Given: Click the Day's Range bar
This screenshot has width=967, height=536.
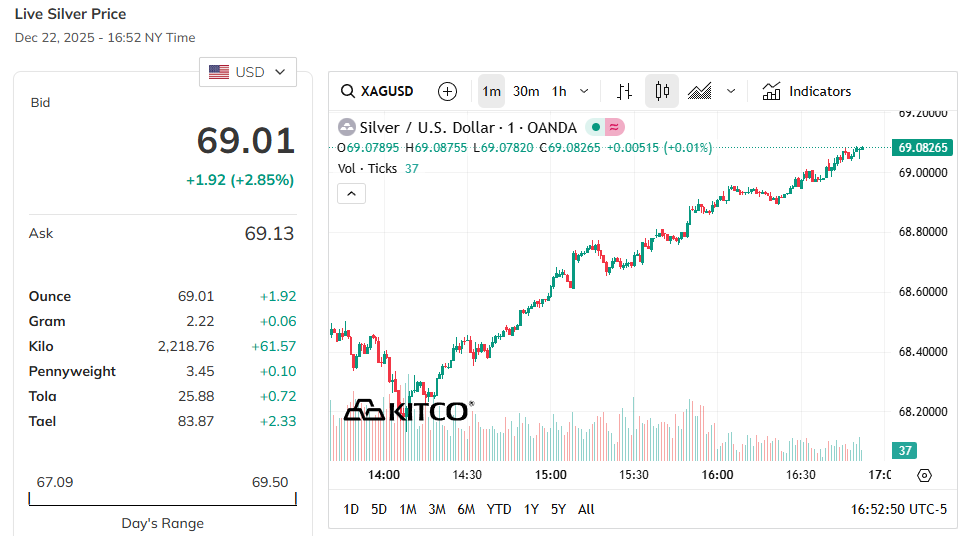Looking at the screenshot, I should click(163, 499).
